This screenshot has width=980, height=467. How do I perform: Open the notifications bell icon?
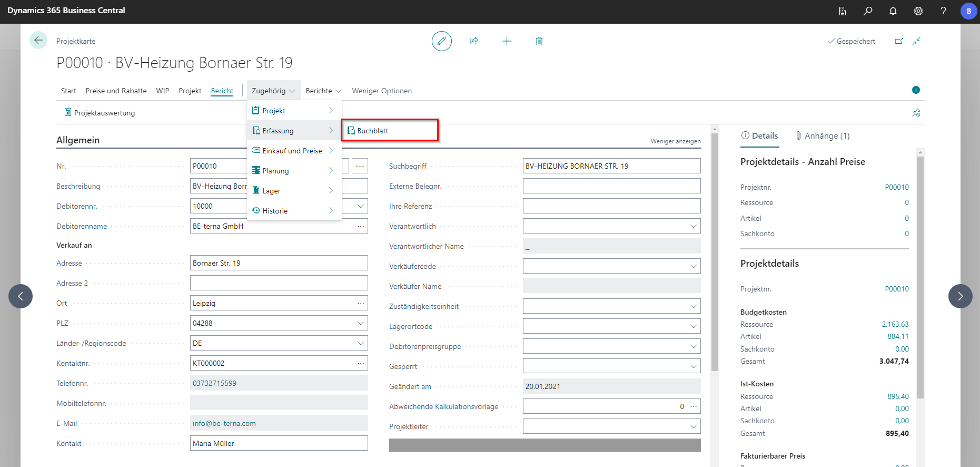point(893,11)
